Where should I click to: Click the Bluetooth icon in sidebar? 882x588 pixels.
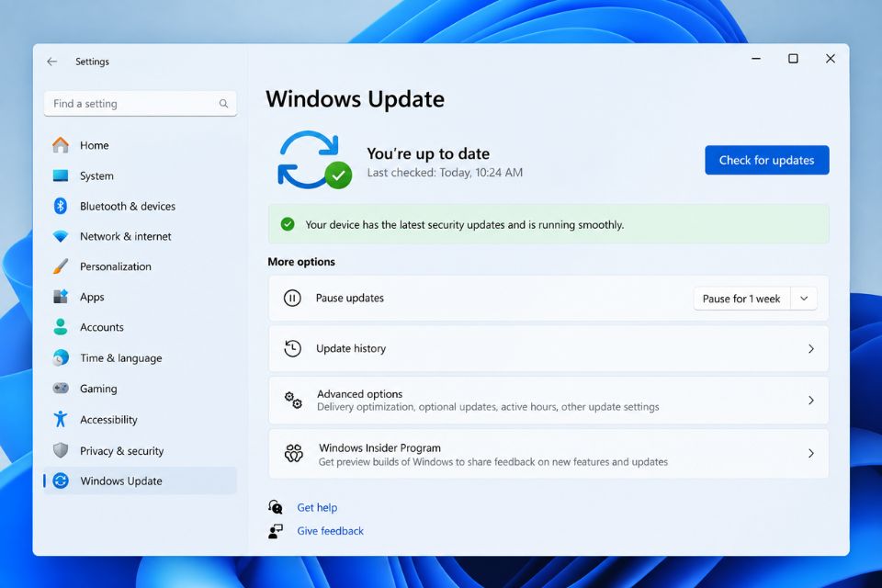point(61,206)
